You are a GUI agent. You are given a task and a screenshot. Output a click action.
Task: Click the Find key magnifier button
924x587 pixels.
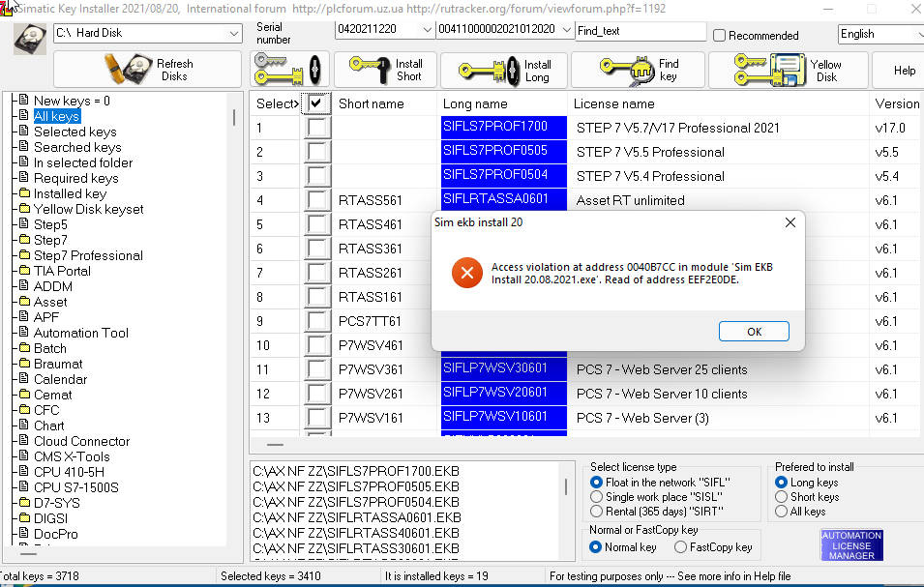click(638, 70)
